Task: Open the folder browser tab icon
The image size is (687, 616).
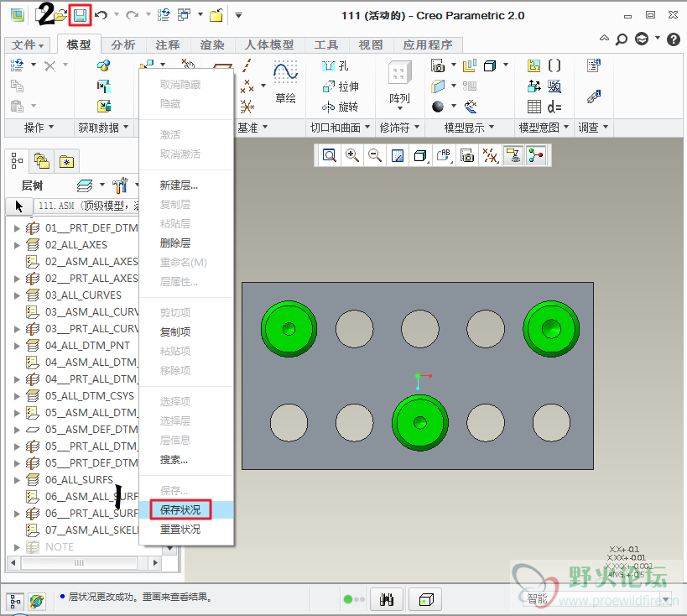Action: pyautogui.click(x=42, y=161)
